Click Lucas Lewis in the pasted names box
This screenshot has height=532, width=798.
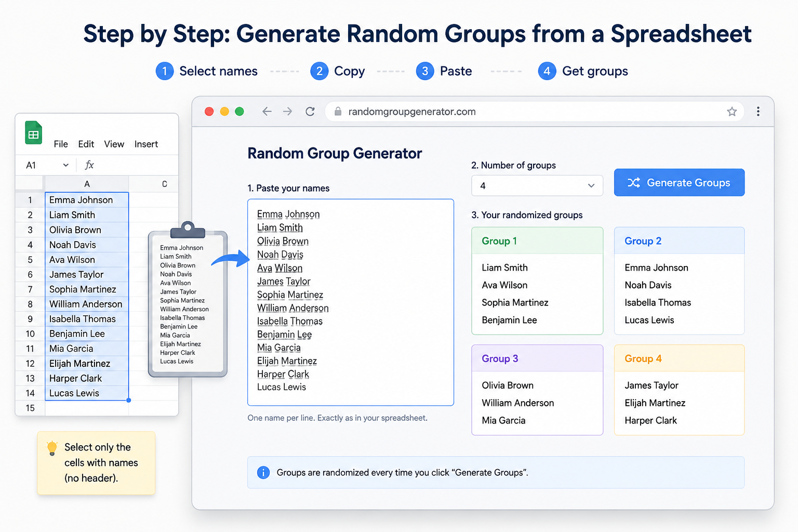pyautogui.click(x=282, y=387)
